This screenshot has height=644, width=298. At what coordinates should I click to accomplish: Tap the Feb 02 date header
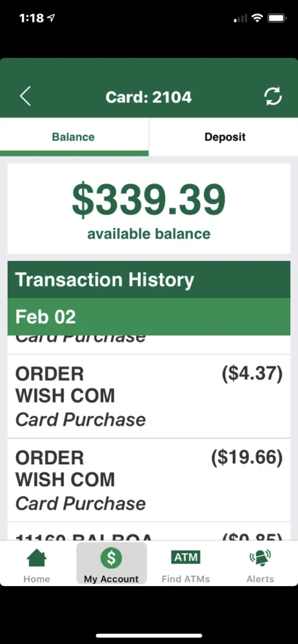(149, 317)
